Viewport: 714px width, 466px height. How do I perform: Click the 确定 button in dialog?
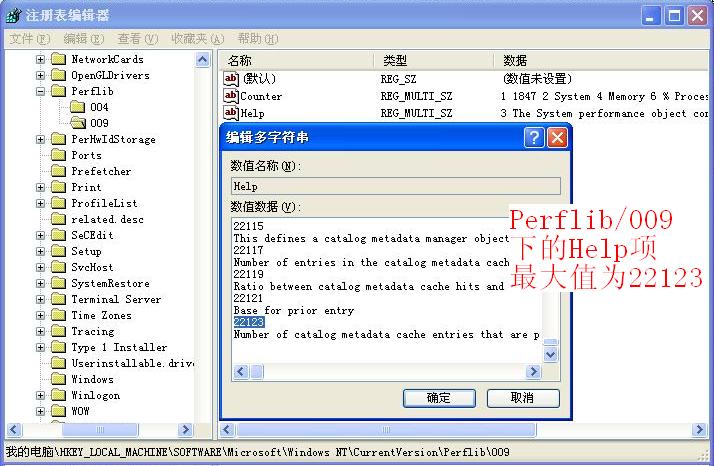439,398
